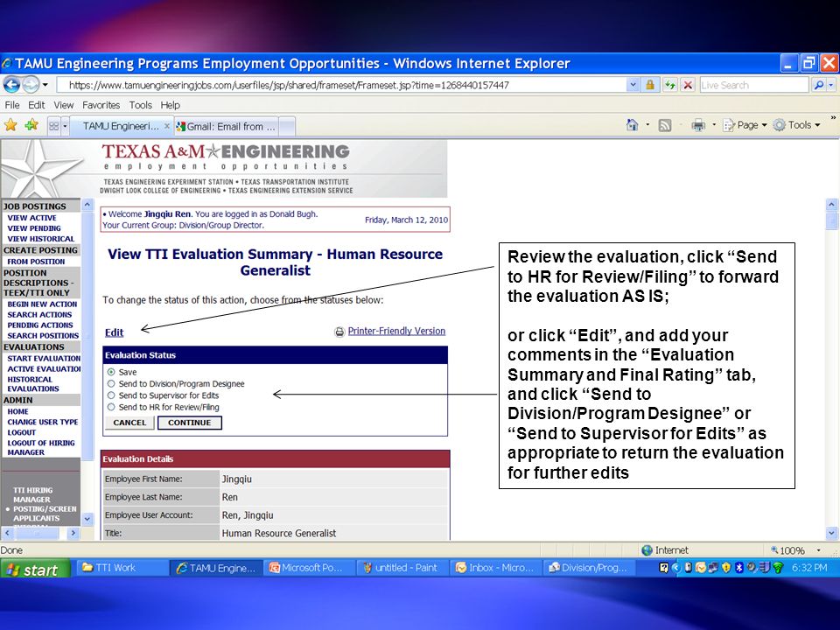Viewport: 840px width, 630px height.
Task: Click the printer icon beside Printer-Friendly Version
Action: coord(339,332)
